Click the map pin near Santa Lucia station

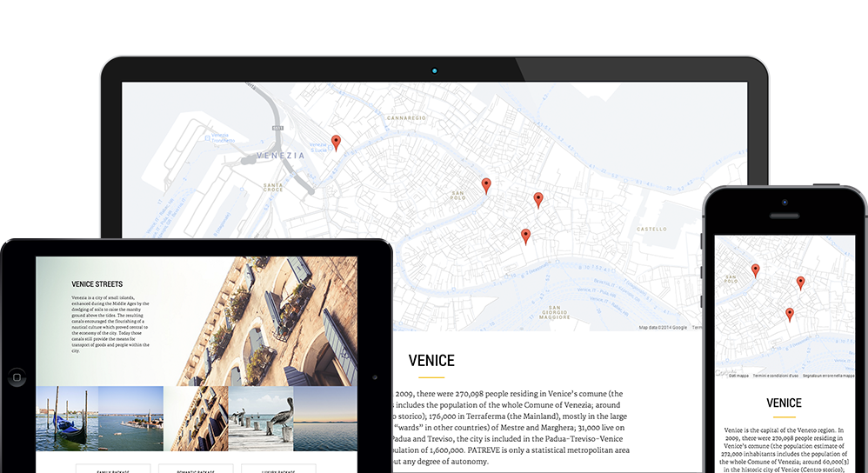point(336,143)
